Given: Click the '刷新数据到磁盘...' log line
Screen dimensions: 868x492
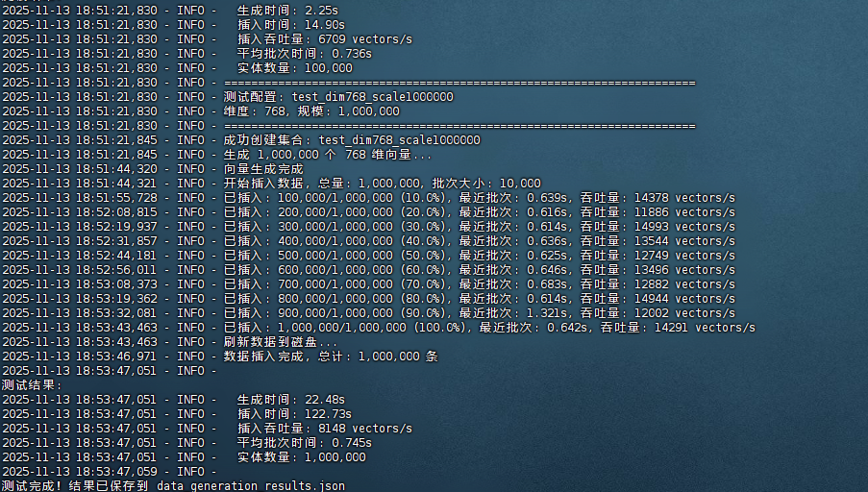Looking at the screenshot, I should click(170, 341).
